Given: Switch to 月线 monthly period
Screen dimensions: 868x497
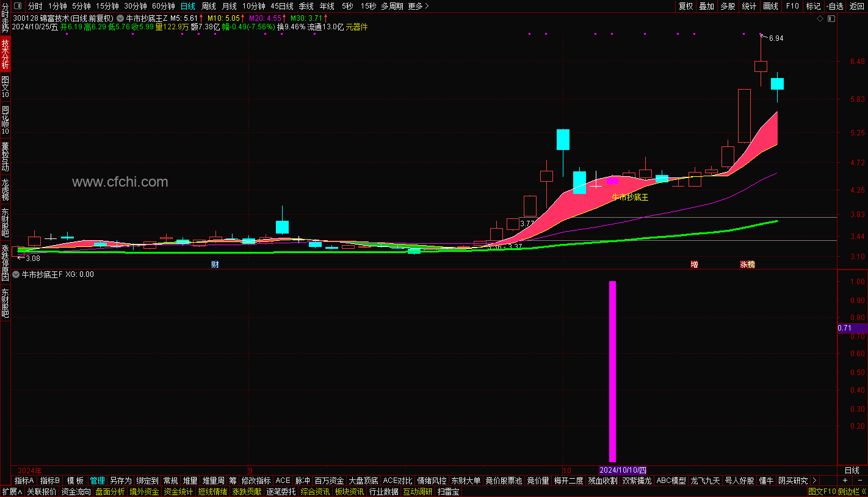Looking at the screenshot, I should tap(230, 6).
